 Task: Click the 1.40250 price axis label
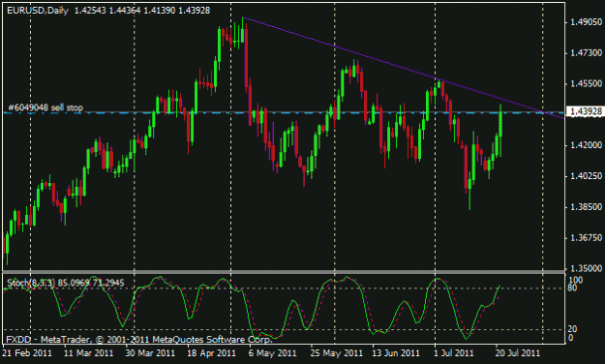(586, 176)
